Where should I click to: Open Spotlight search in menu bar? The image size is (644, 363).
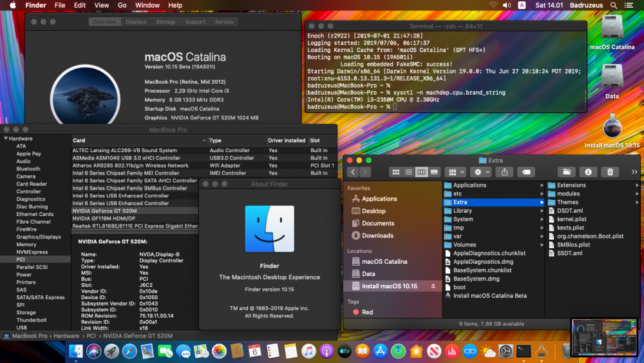tap(613, 5)
